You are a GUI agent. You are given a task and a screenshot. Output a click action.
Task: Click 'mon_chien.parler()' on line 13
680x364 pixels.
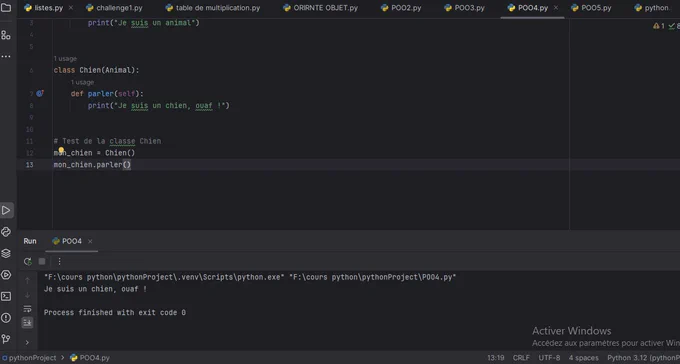pos(92,165)
